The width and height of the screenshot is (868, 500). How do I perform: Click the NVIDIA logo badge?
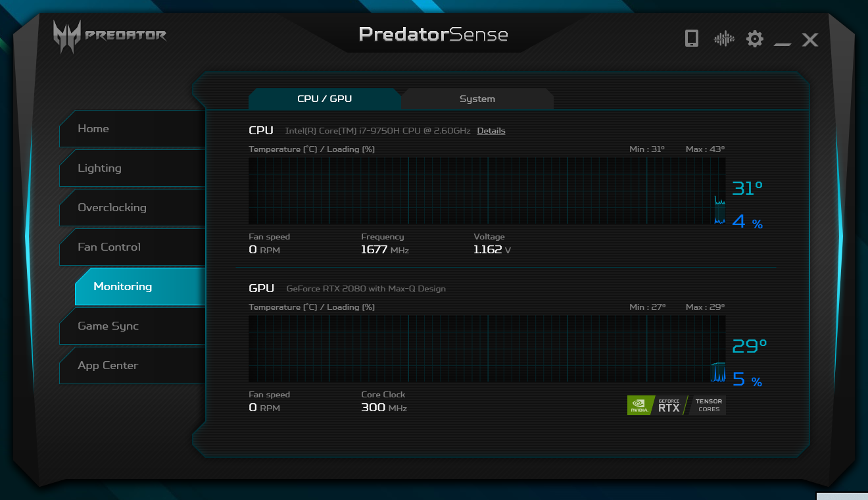[641, 405]
